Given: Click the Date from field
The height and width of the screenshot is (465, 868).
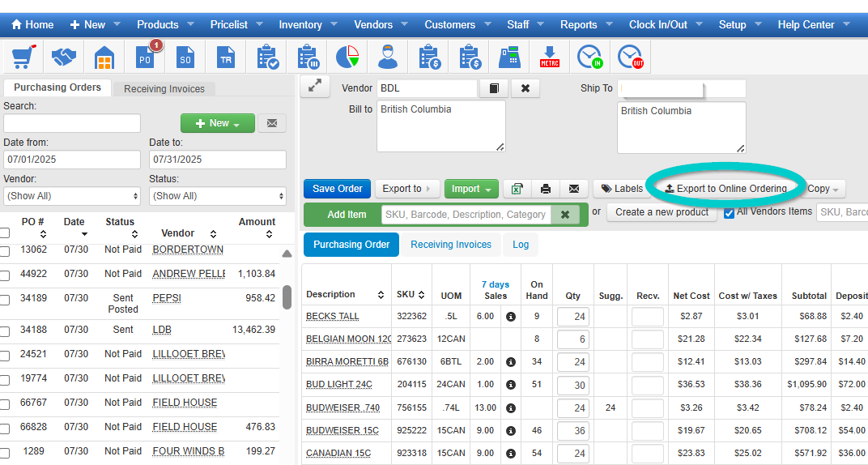Looking at the screenshot, I should click(72, 160).
